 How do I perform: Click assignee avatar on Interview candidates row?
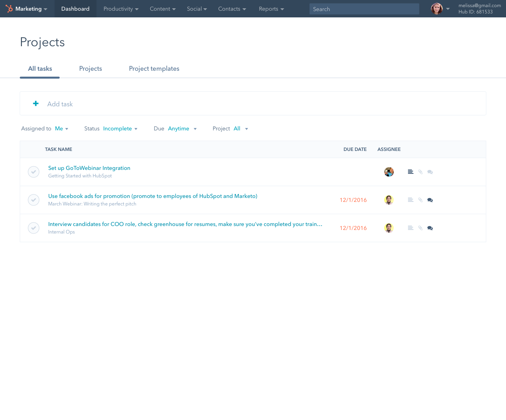pyautogui.click(x=389, y=228)
